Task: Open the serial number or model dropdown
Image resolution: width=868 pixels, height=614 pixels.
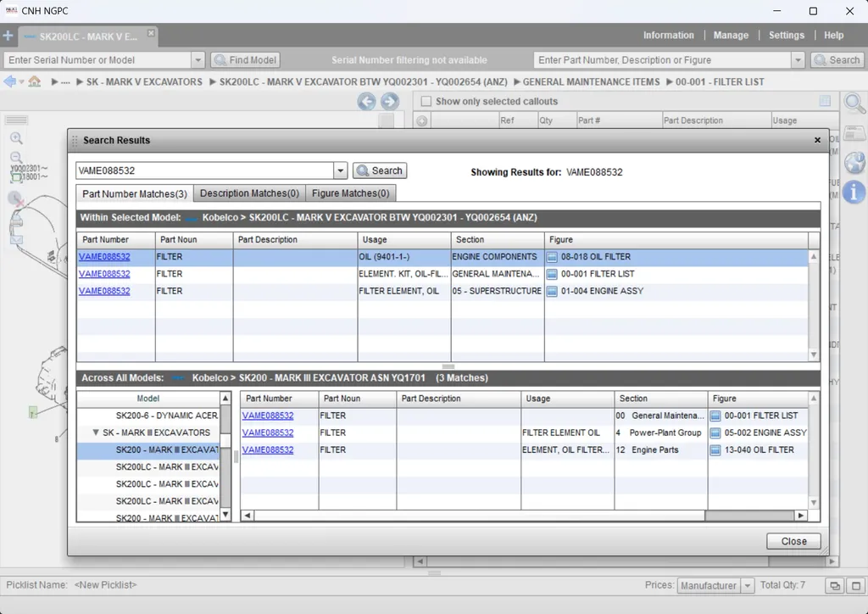Action: click(198, 60)
